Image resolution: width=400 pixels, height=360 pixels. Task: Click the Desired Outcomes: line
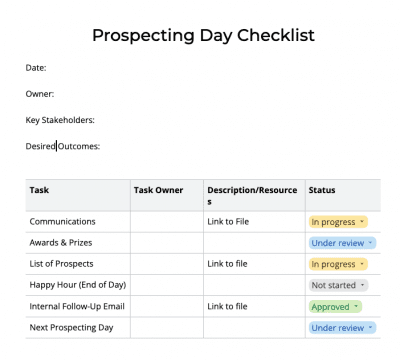pos(63,146)
